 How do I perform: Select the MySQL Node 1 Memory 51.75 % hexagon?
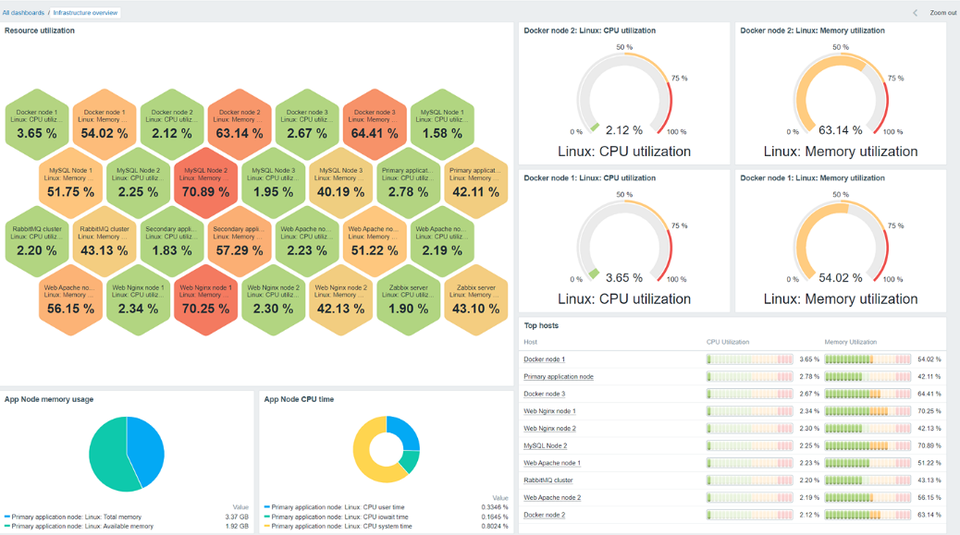pyautogui.click(x=71, y=183)
